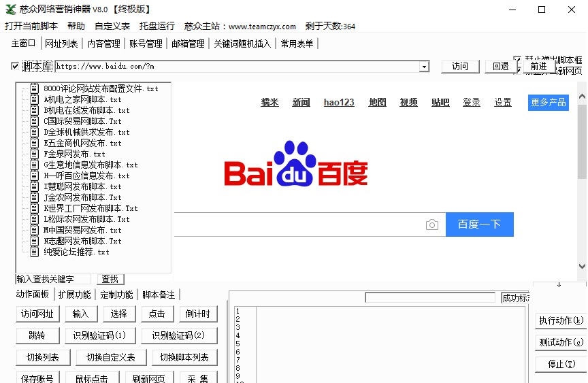Click the 识别验证码(1) button
The height and width of the screenshot is (383, 588).
[x=100, y=336]
